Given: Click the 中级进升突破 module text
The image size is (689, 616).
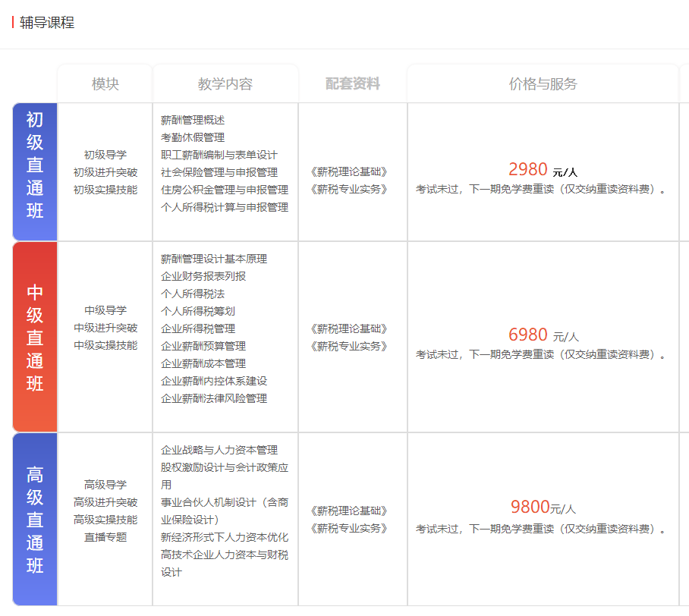Looking at the screenshot, I should point(105,328).
